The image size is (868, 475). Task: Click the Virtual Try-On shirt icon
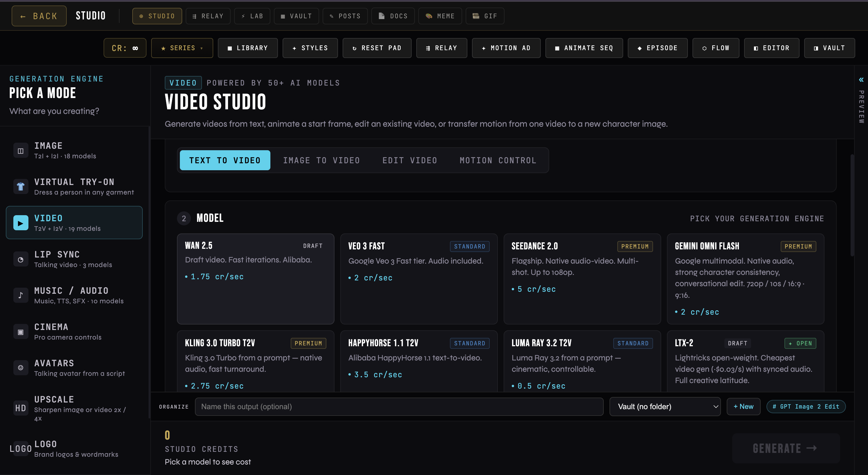point(21,187)
